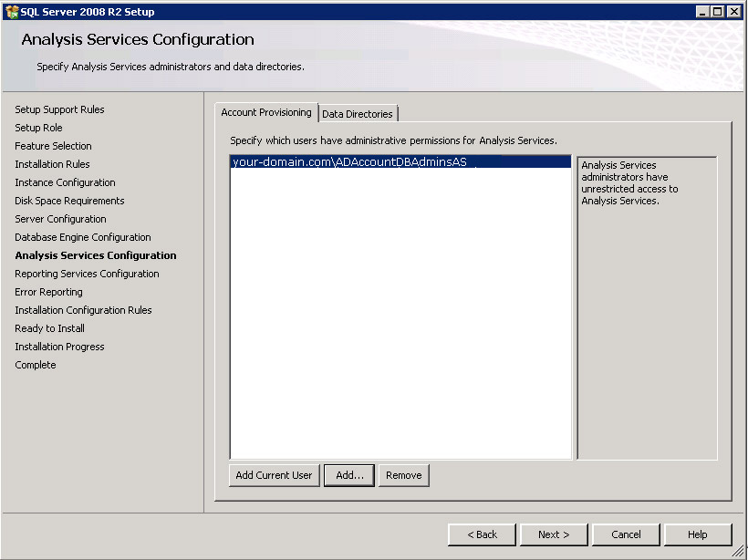Open Help for this setup page
The height and width of the screenshot is (560, 748).
pyautogui.click(x=698, y=534)
